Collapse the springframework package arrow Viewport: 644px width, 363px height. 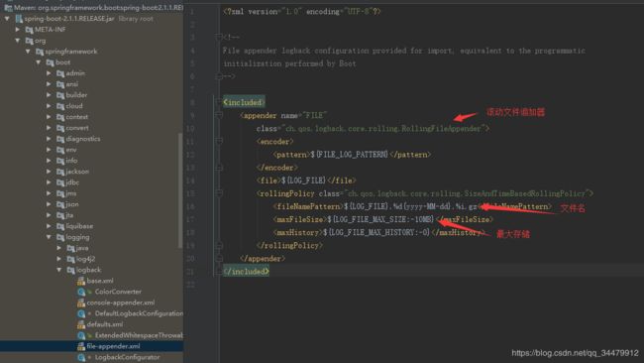28,52
